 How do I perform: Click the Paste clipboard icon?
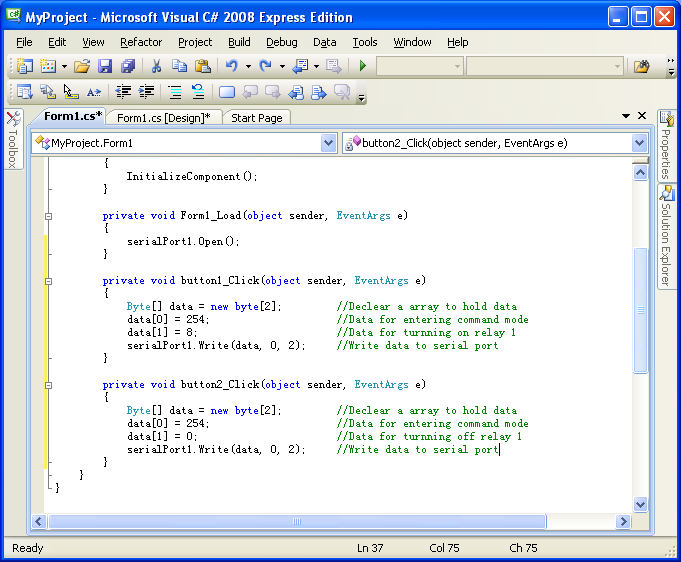pos(202,66)
